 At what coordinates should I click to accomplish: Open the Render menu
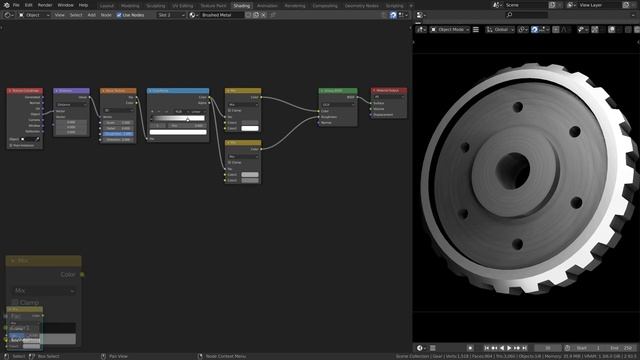pyautogui.click(x=45, y=5)
